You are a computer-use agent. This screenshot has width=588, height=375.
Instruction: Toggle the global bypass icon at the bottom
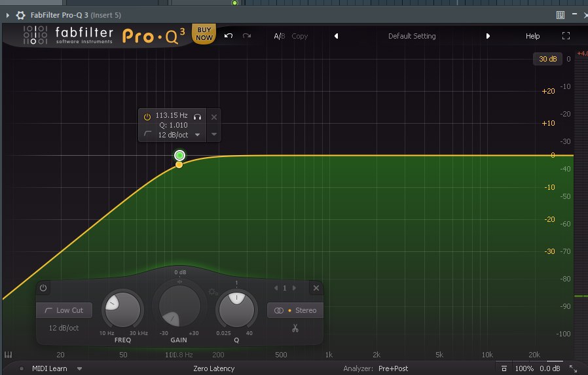pos(504,368)
